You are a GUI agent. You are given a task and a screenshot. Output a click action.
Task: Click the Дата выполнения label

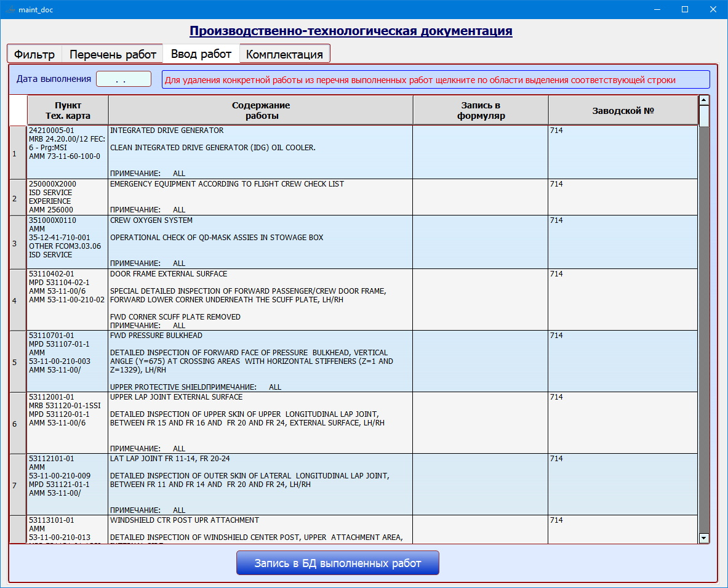point(54,79)
